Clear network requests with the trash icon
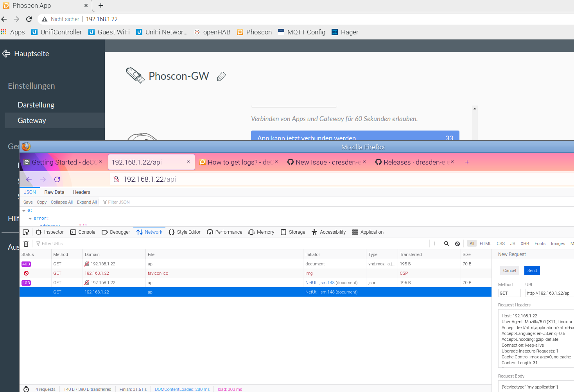 click(x=26, y=243)
